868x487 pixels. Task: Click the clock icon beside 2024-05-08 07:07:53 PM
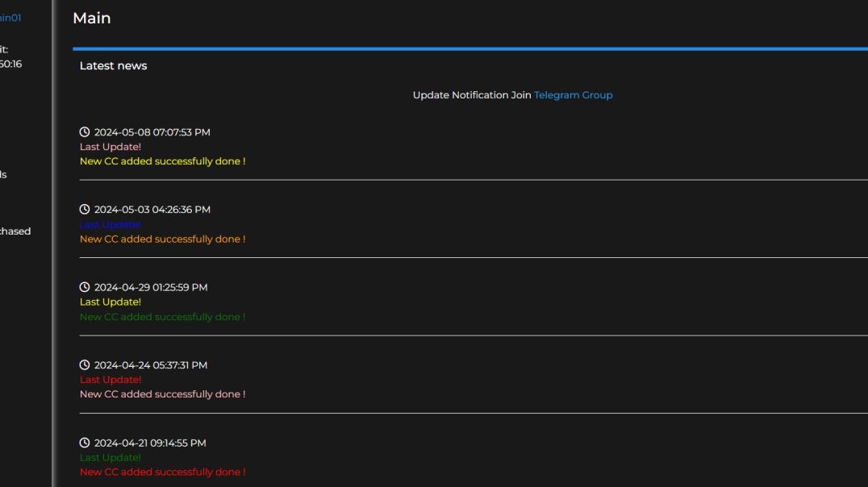click(85, 131)
